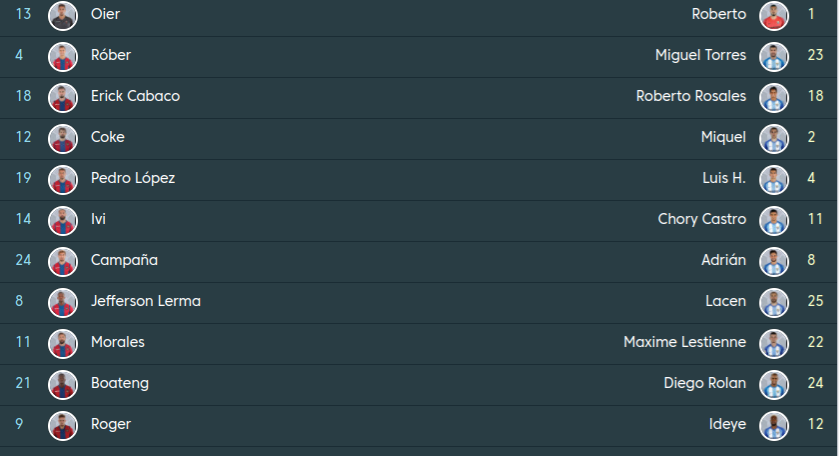This screenshot has width=839, height=456.
Task: Click Oier's player avatar icon
Action: (x=63, y=15)
